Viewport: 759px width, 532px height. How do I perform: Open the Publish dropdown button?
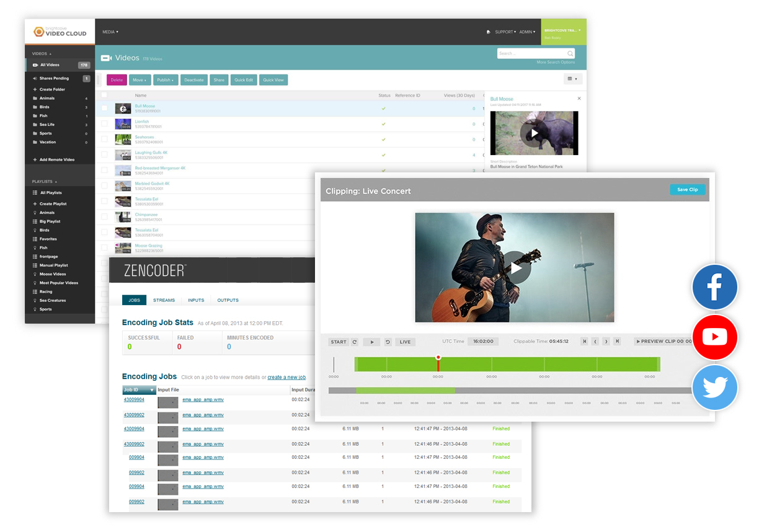166,80
